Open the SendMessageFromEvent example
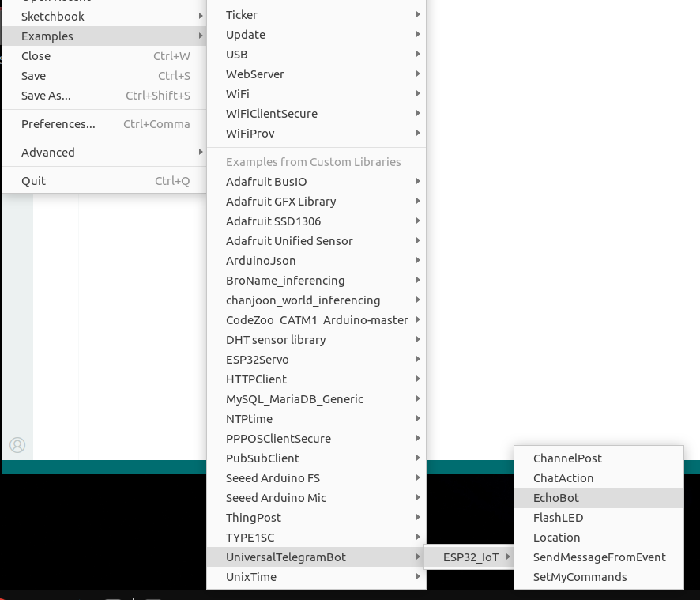700x600 pixels. point(599,557)
